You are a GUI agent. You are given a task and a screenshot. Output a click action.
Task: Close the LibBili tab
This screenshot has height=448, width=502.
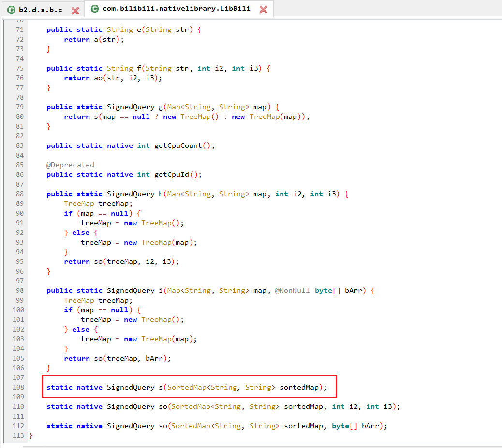coord(263,10)
